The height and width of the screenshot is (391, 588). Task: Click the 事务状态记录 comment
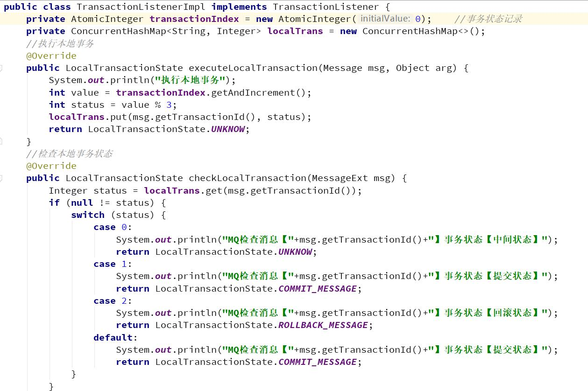489,19
